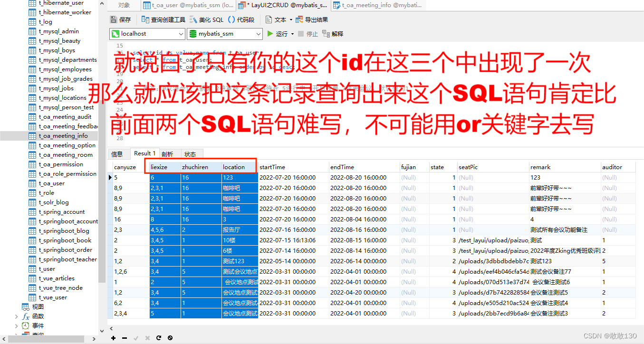Open the Text (文本) dropdown arrow

(291, 19)
